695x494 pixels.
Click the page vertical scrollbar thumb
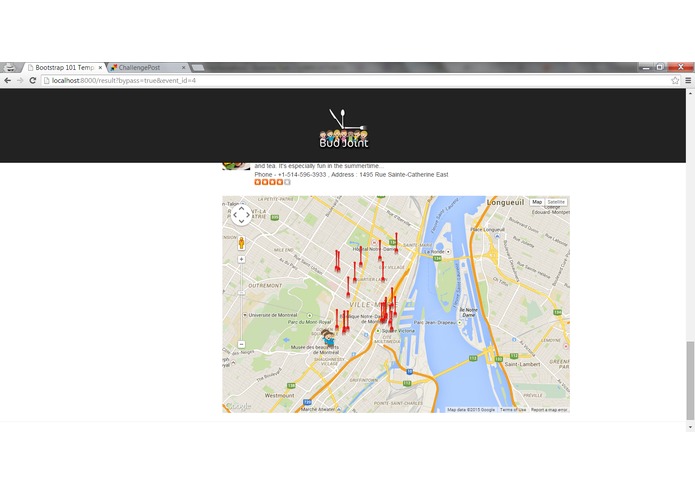coord(690,380)
